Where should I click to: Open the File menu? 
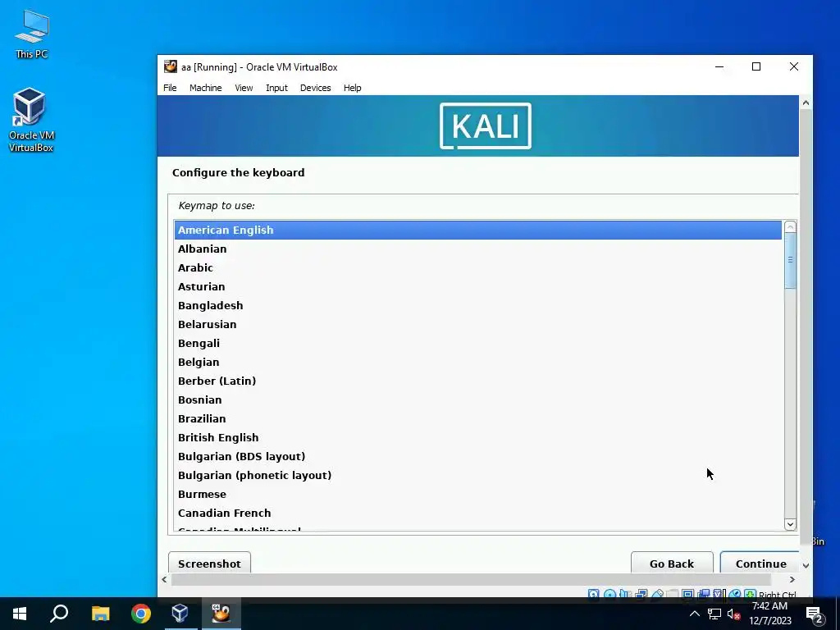pyautogui.click(x=170, y=88)
